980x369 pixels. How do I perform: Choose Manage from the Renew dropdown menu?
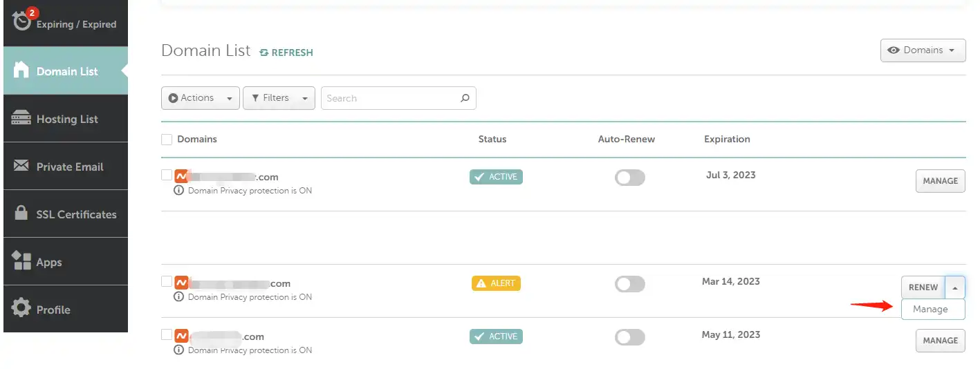933,309
